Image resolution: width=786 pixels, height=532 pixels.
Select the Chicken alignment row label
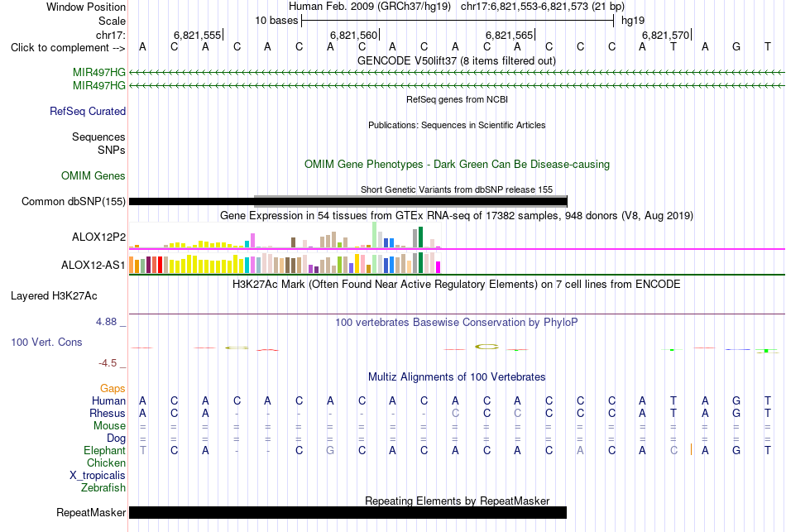click(x=106, y=463)
